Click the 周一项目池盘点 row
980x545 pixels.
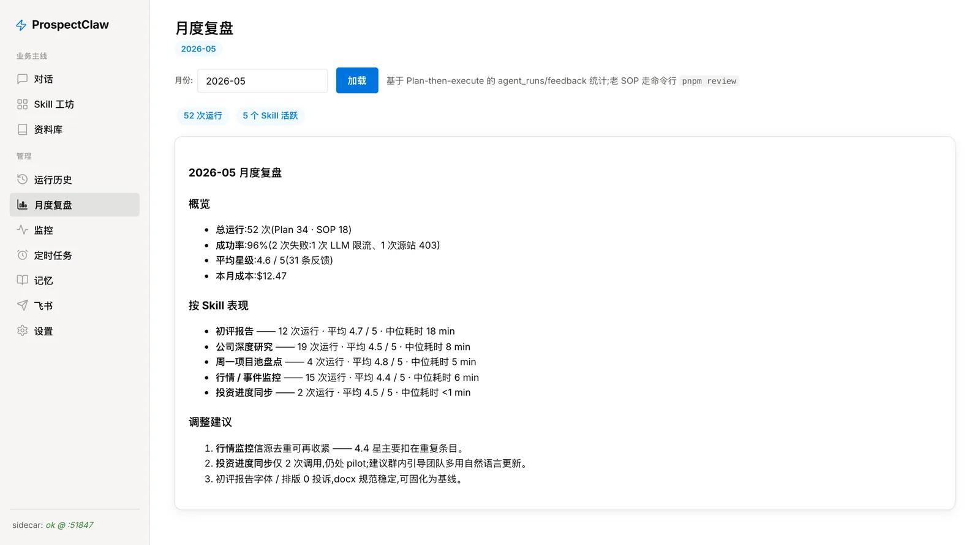(346, 362)
